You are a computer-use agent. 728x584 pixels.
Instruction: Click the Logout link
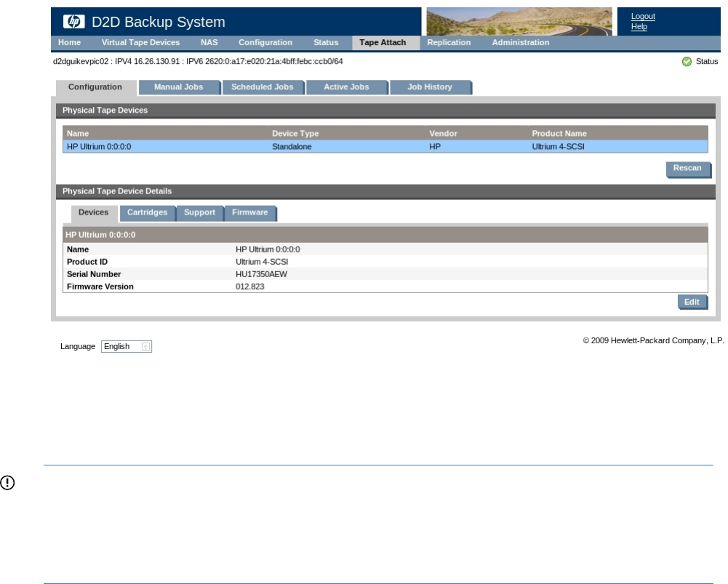tap(643, 16)
